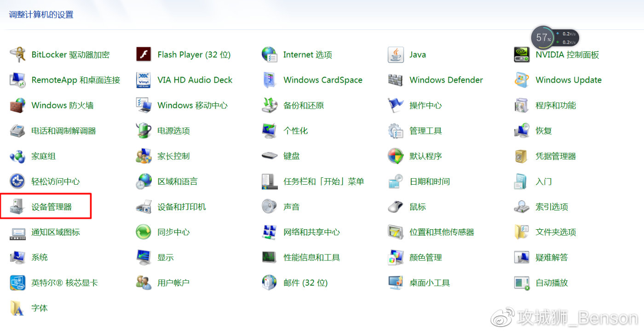Open the 凭据管理器 safe icon
Screen dimensions: 644x334
522,156
